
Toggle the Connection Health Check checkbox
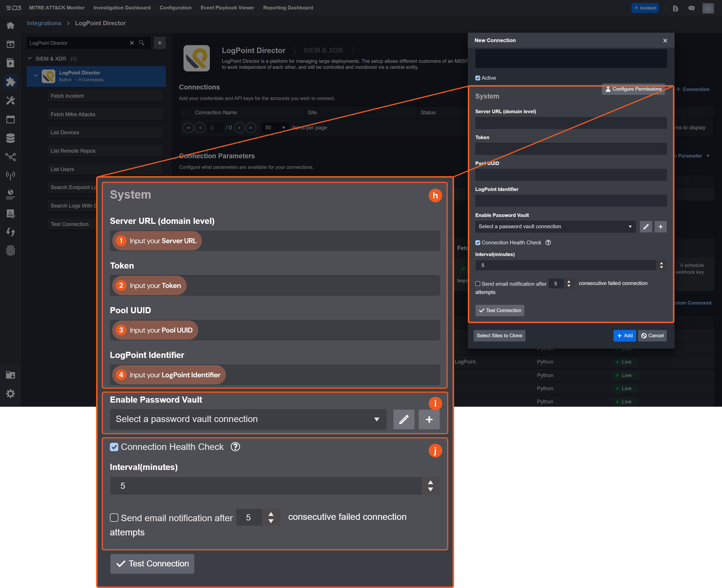tap(478, 242)
